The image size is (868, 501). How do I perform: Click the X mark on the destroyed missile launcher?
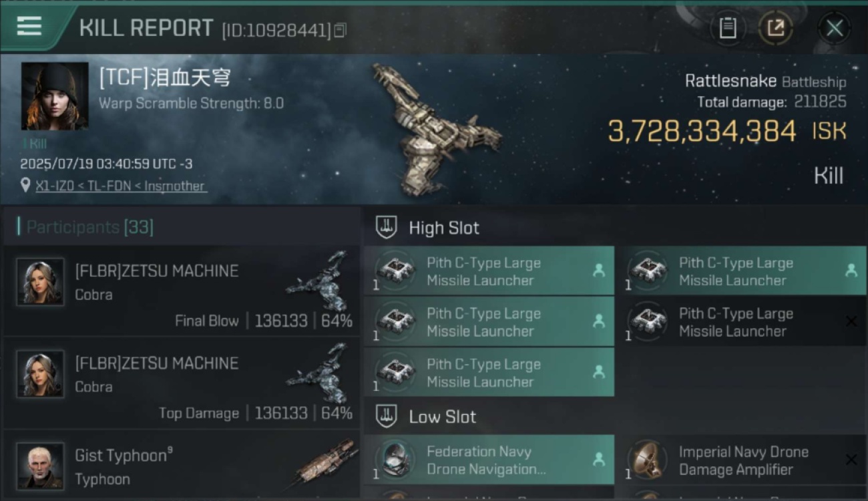click(851, 321)
